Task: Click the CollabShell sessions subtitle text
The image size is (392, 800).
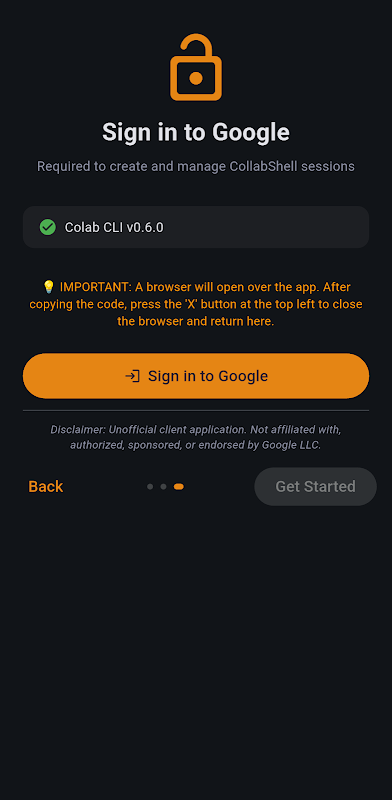Action: (196, 166)
